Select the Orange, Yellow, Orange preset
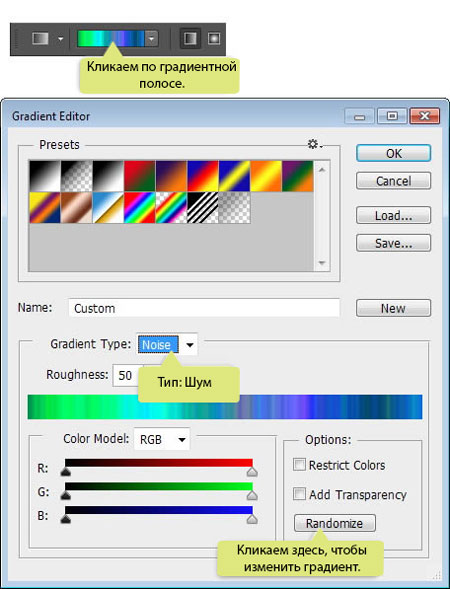450x589 pixels. pyautogui.click(x=266, y=176)
